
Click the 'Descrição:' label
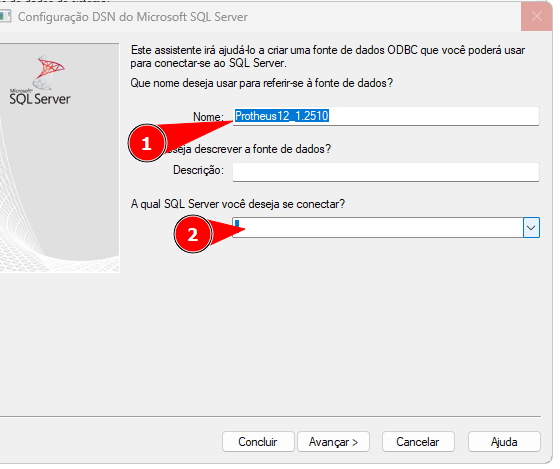point(199,170)
